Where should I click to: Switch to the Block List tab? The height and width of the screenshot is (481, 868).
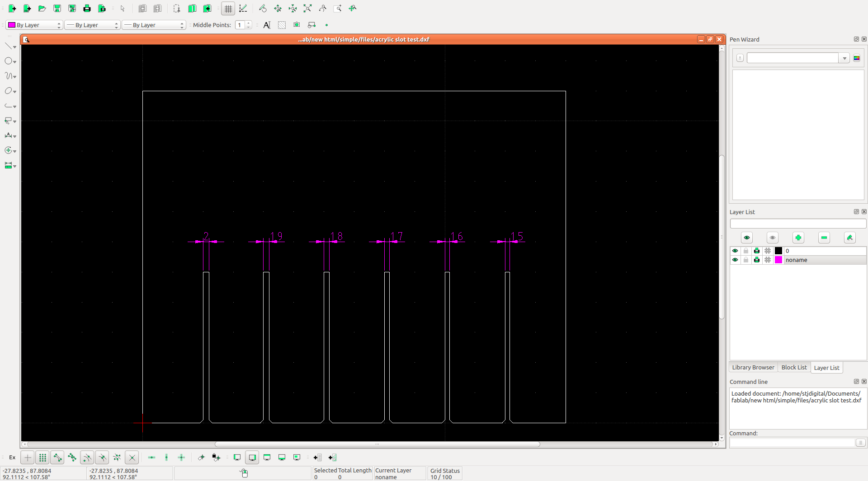[x=794, y=367]
